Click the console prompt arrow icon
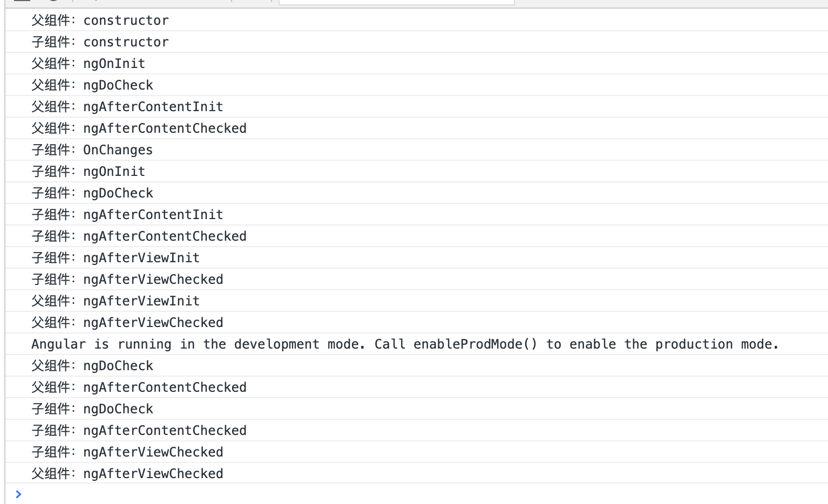828x504 pixels. coord(18,494)
